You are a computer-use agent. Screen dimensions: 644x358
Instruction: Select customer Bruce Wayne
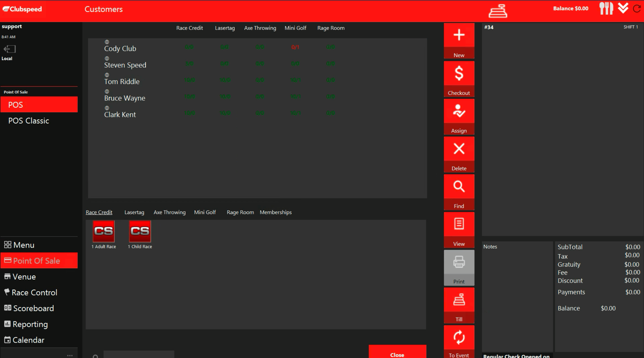coord(125,98)
